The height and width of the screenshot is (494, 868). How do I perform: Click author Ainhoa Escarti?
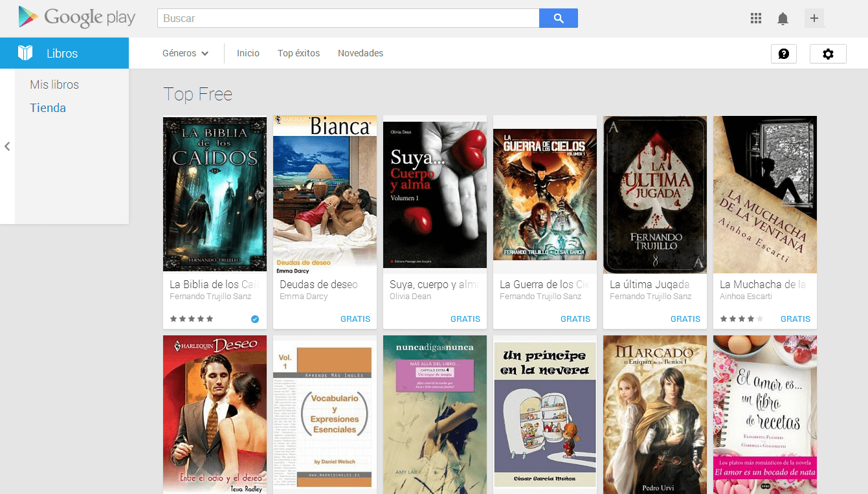point(746,297)
